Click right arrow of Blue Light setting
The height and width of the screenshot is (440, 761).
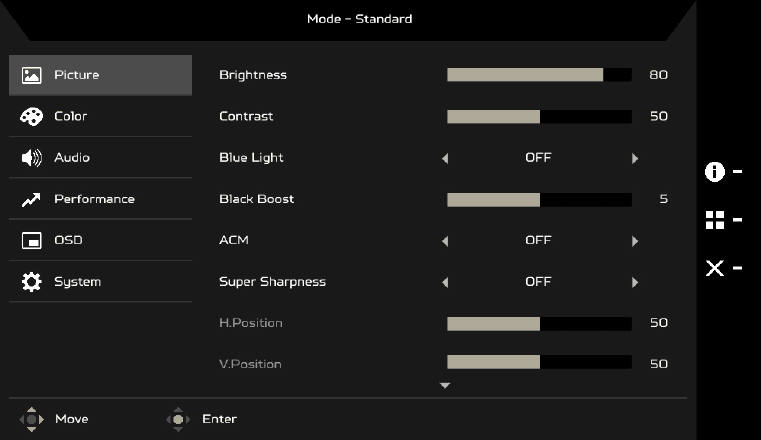[635, 158]
